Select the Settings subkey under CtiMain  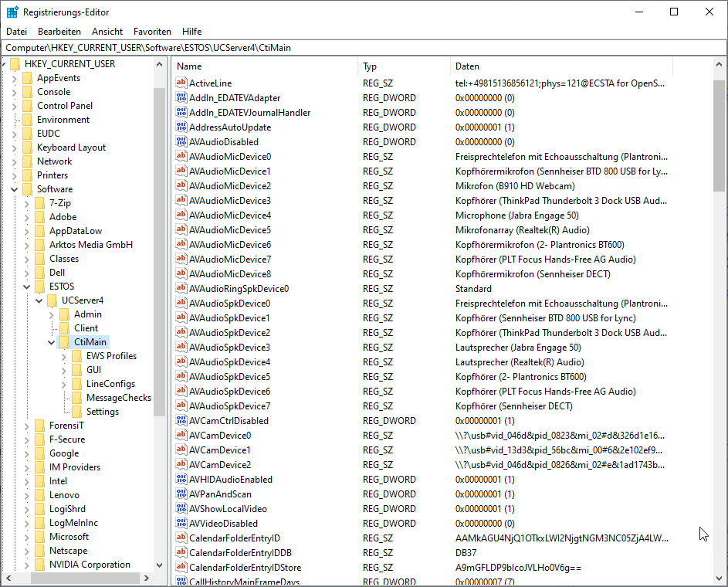102,412
